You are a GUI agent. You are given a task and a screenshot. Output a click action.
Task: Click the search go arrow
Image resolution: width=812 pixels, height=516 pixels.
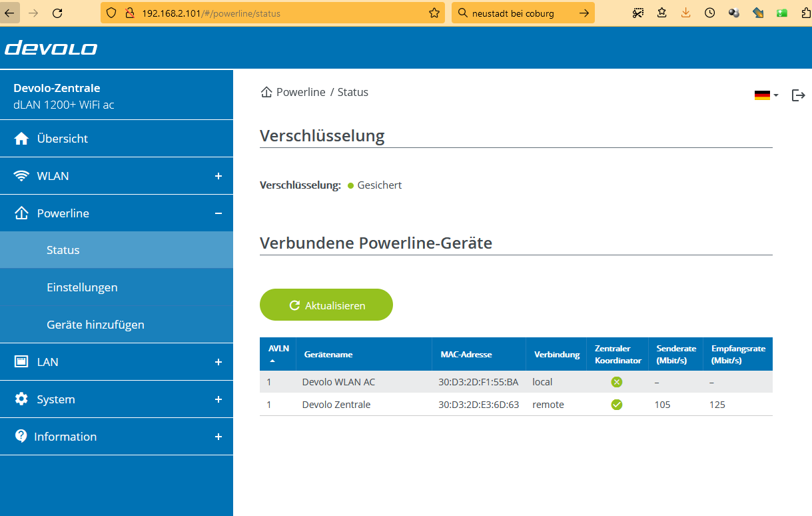point(584,13)
